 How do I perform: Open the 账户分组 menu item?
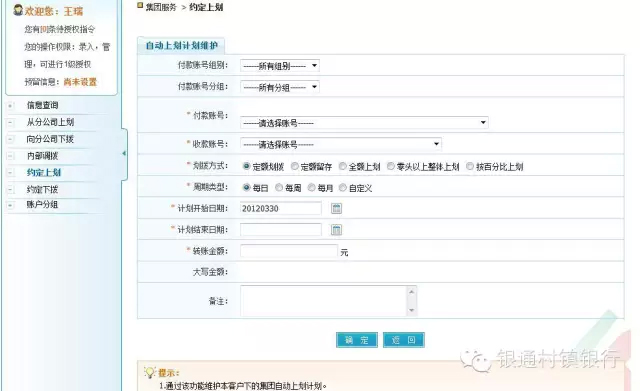[42, 204]
